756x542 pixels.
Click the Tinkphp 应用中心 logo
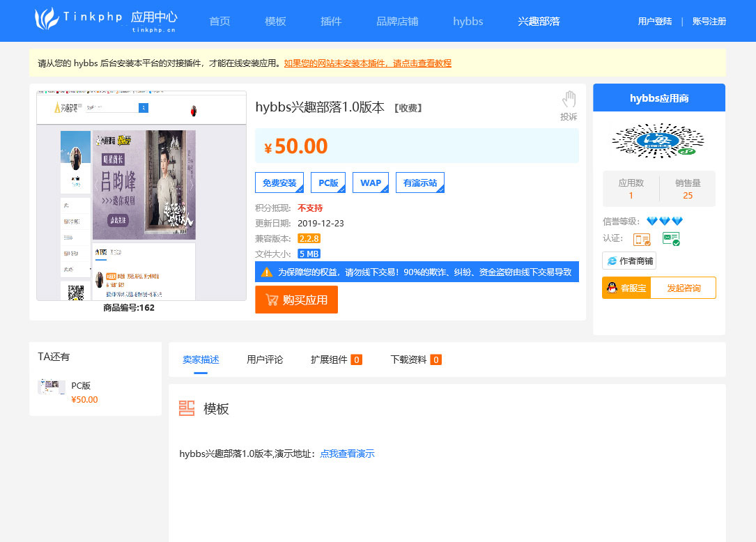(x=106, y=20)
